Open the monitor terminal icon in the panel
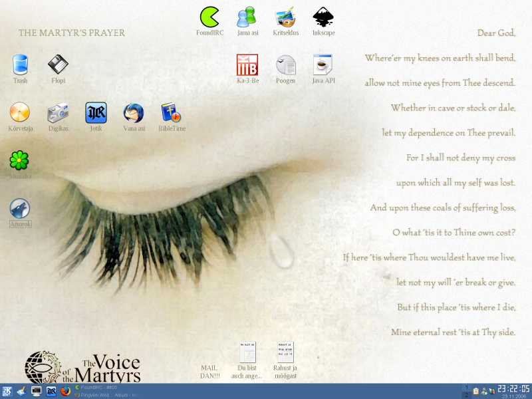 tap(37, 392)
